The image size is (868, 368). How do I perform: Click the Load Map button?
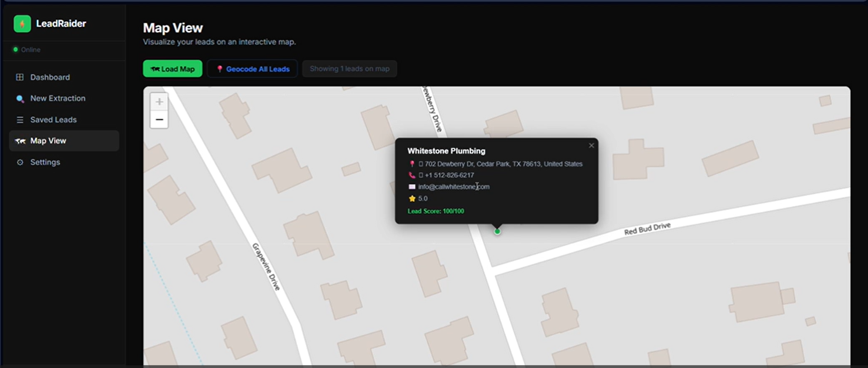pyautogui.click(x=173, y=69)
